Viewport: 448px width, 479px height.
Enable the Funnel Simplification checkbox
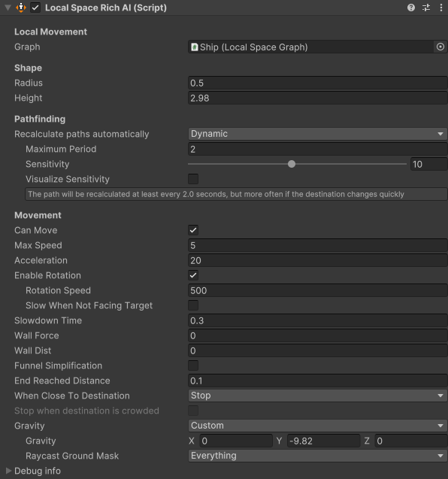pyautogui.click(x=193, y=365)
